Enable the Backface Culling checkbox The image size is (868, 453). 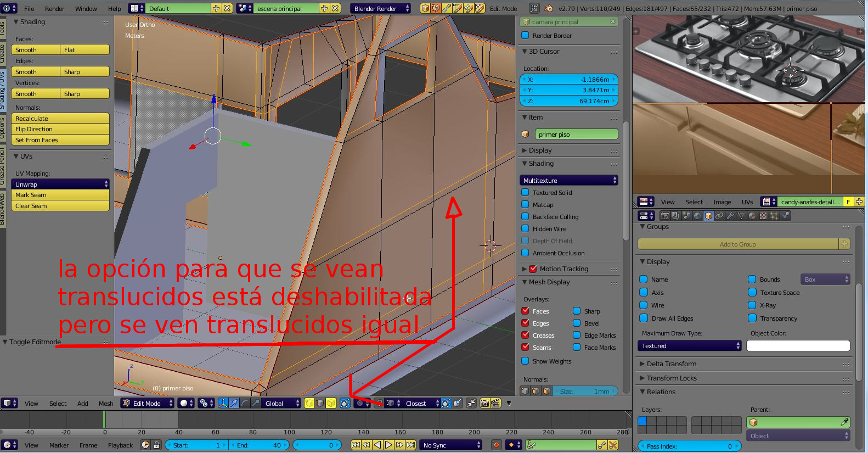pyautogui.click(x=525, y=216)
